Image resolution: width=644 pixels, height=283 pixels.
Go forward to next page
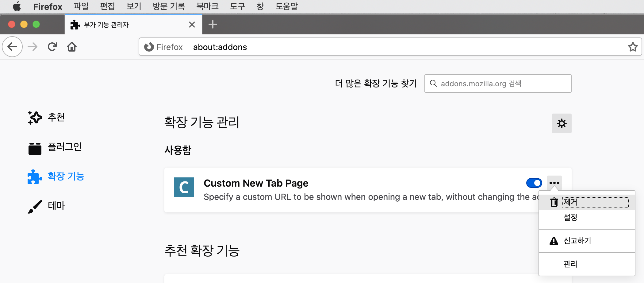click(x=33, y=47)
